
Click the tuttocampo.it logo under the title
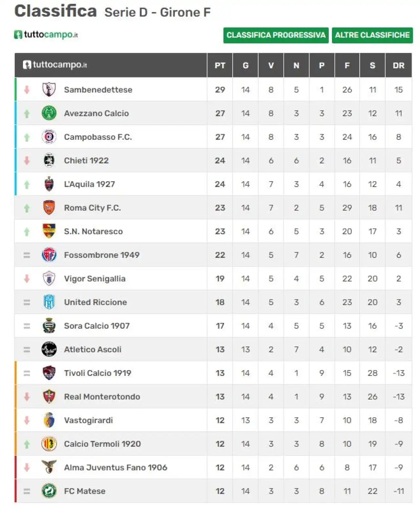tap(46, 34)
